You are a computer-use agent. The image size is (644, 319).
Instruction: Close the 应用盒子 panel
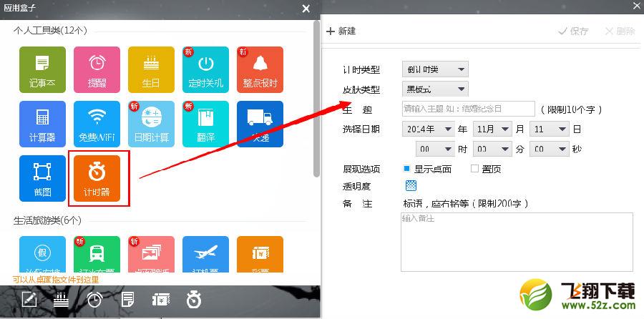pyautogui.click(x=306, y=9)
